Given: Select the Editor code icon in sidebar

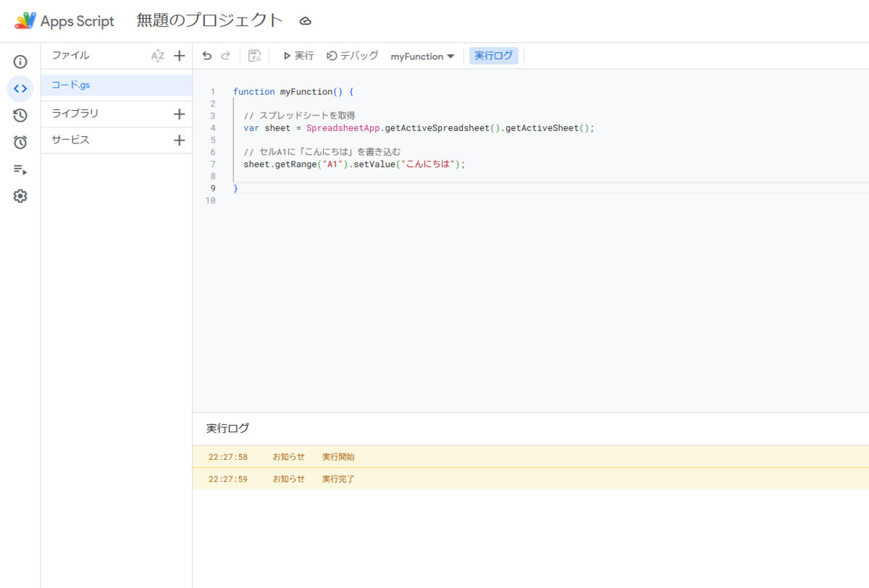Looking at the screenshot, I should coord(20,88).
